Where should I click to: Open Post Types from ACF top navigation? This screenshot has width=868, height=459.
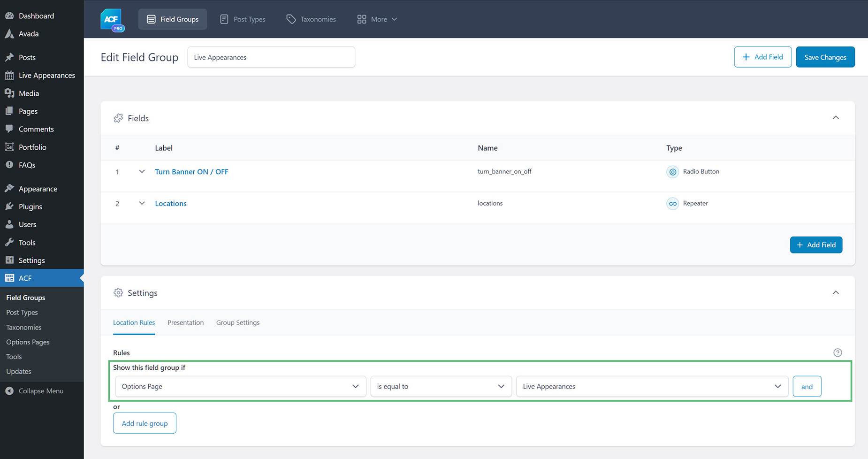[x=243, y=19]
